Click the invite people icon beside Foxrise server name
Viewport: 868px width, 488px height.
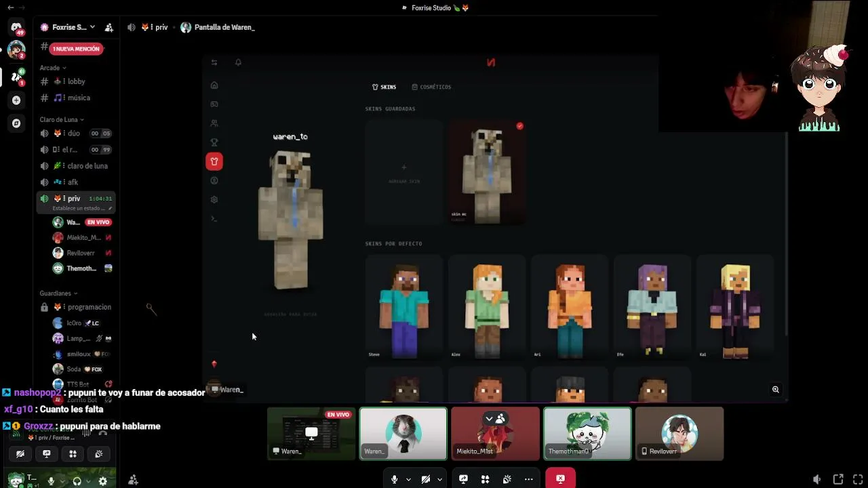click(x=109, y=27)
